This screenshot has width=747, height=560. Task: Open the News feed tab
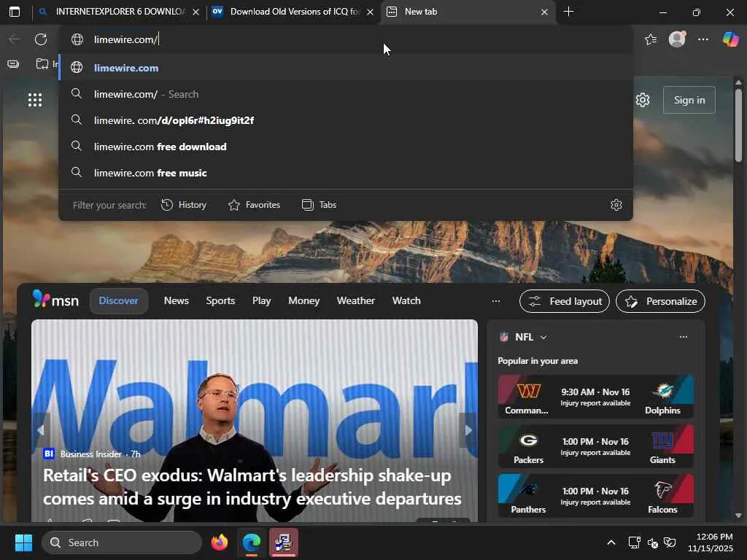coord(177,301)
